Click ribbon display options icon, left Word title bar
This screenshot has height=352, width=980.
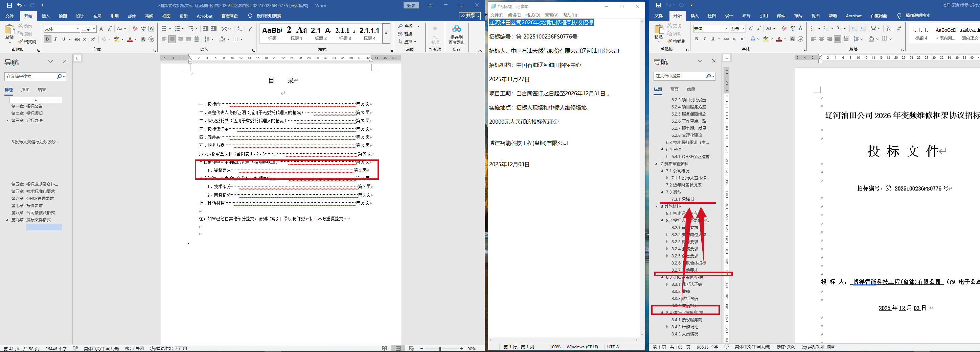(x=430, y=5)
